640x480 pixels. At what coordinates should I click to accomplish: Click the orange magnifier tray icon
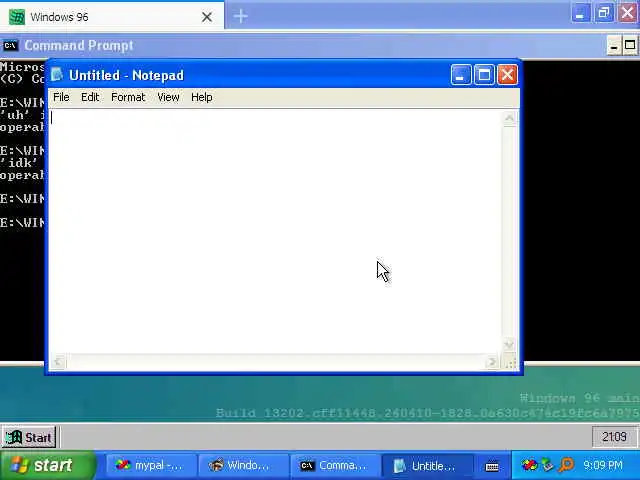point(566,465)
